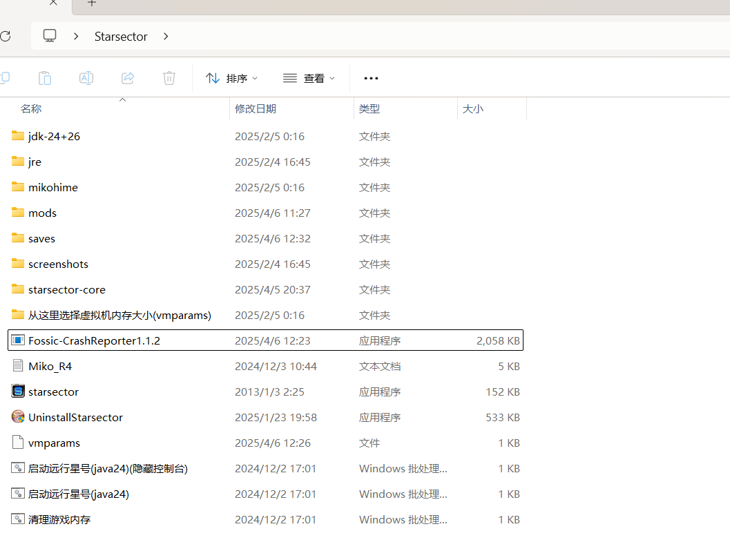The height and width of the screenshot is (560, 730).
Task: Select the UninstallStarsector application icon
Action: tap(18, 417)
